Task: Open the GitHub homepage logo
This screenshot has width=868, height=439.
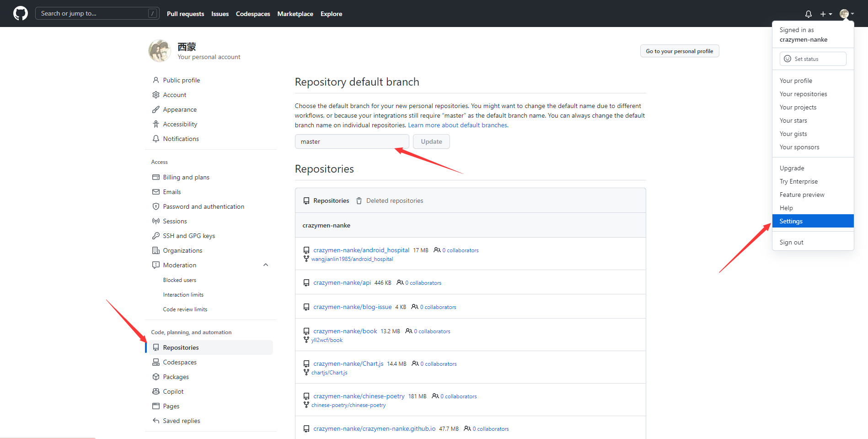Action: pyautogui.click(x=21, y=13)
